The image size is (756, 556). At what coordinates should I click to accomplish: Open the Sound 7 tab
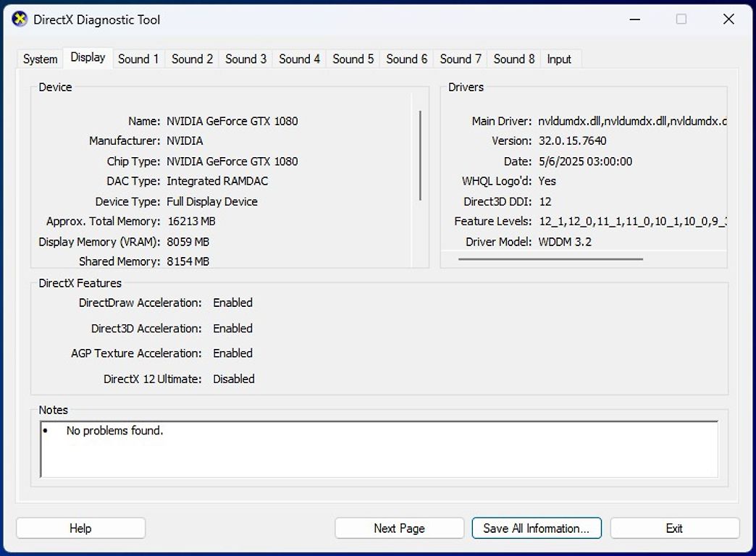(460, 59)
